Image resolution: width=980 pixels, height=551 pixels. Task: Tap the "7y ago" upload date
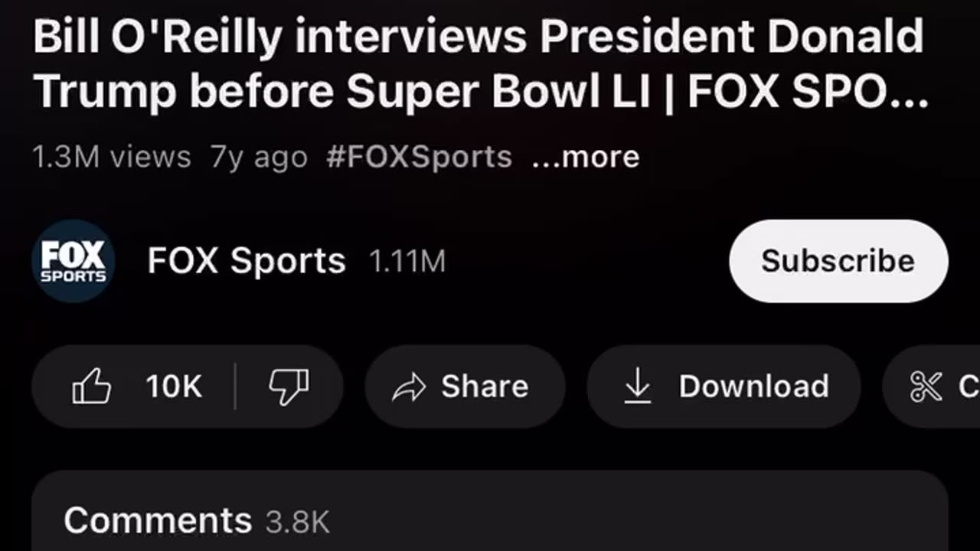coord(259,157)
